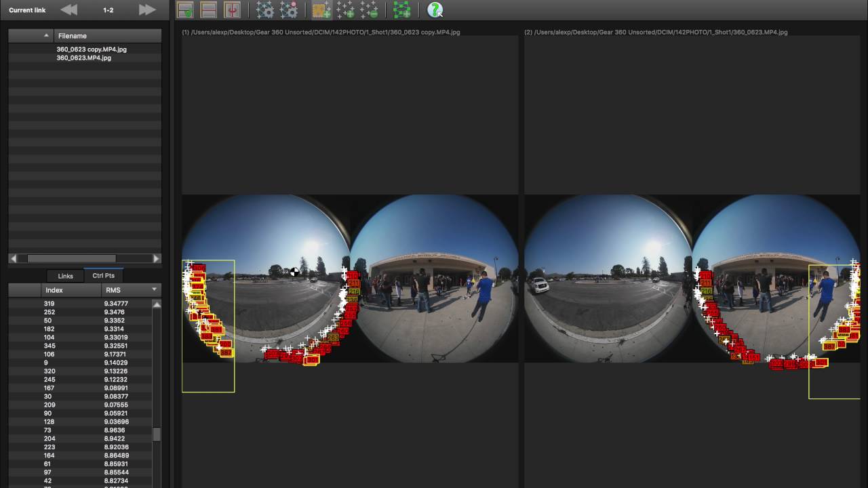868x488 pixels.
Task: Select control point row with index 164
Action: pos(80,455)
